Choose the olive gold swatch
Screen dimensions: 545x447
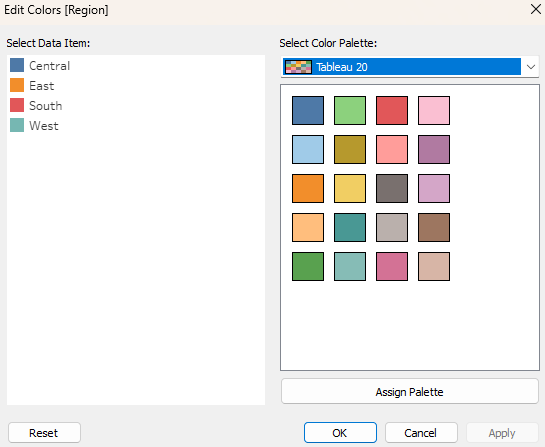click(350, 149)
